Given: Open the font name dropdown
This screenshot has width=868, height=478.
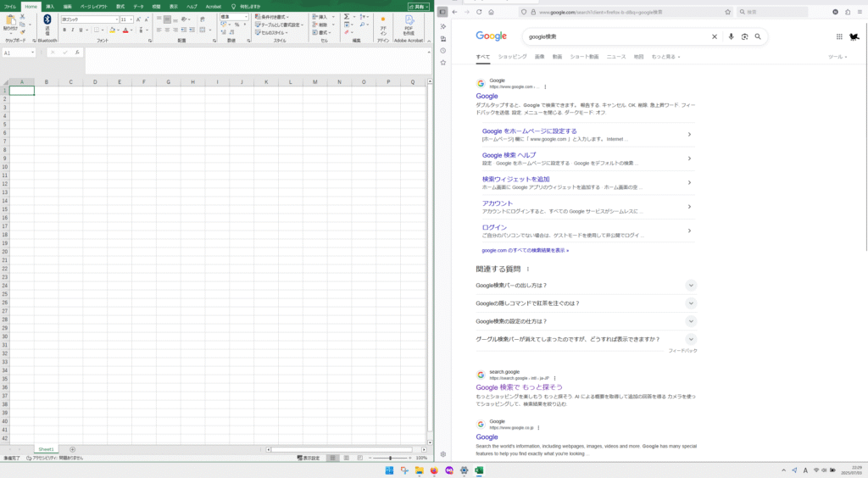Looking at the screenshot, I should point(117,19).
